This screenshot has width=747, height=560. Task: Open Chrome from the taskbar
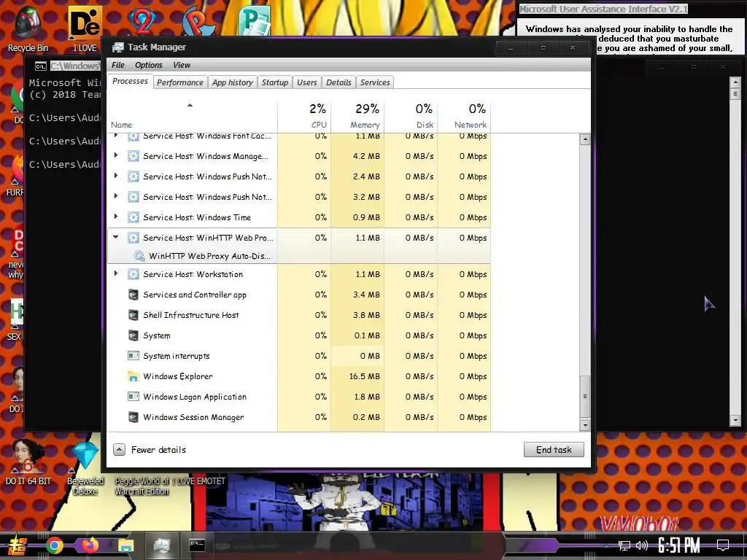click(x=54, y=545)
